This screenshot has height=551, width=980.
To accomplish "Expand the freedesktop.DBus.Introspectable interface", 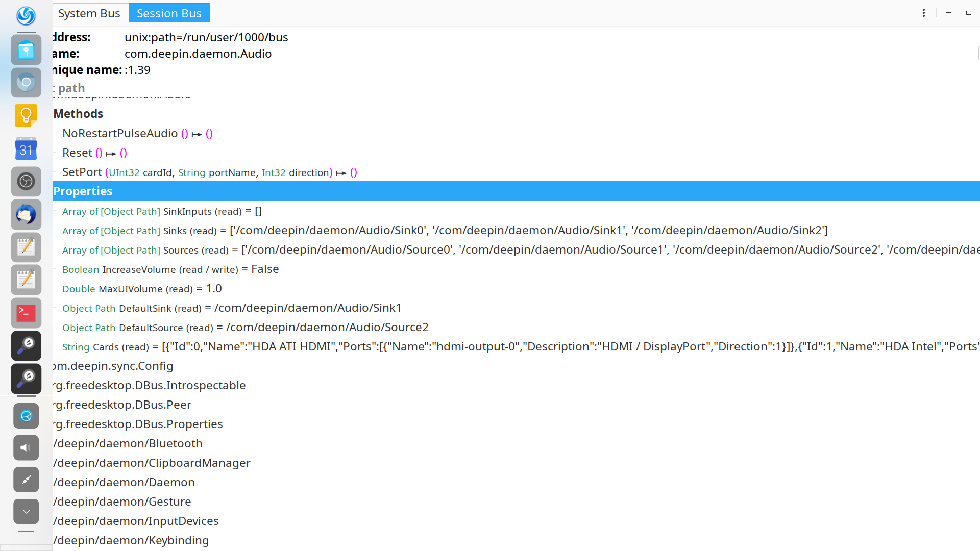I will [x=149, y=385].
